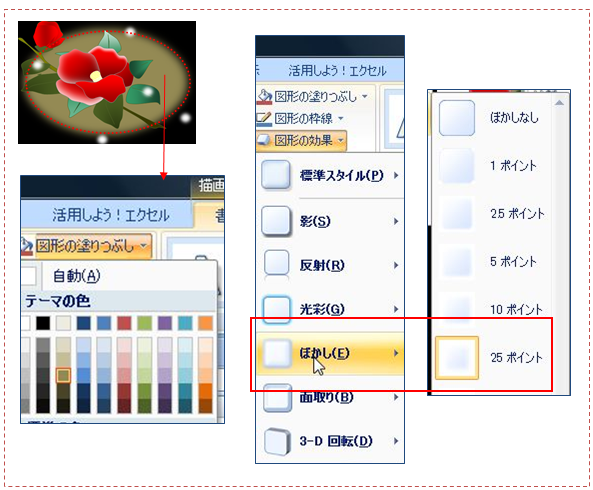The width and height of the screenshot is (593, 490).
Task: Click the ぼかし soft edges preview icon
Action: pyautogui.click(x=277, y=353)
